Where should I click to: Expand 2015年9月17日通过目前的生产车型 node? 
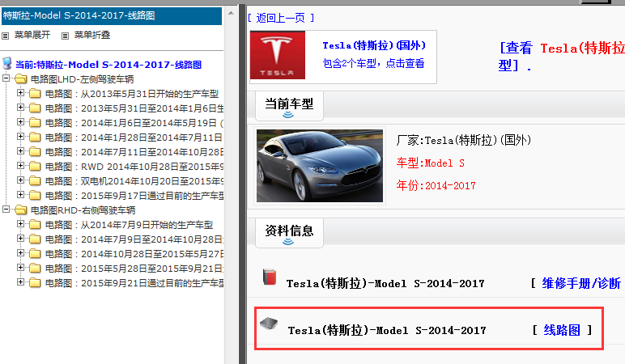(20, 195)
